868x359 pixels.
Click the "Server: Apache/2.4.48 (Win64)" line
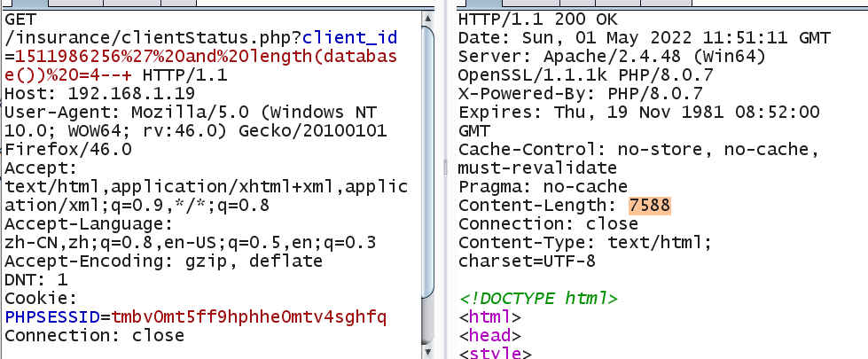click(613, 57)
